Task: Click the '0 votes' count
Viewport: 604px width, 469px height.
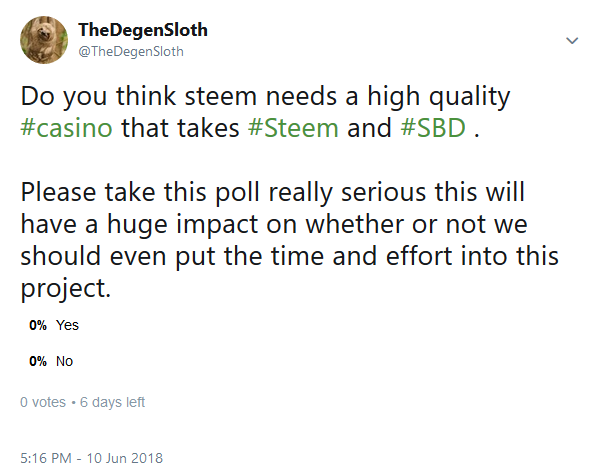Action: click(x=43, y=402)
